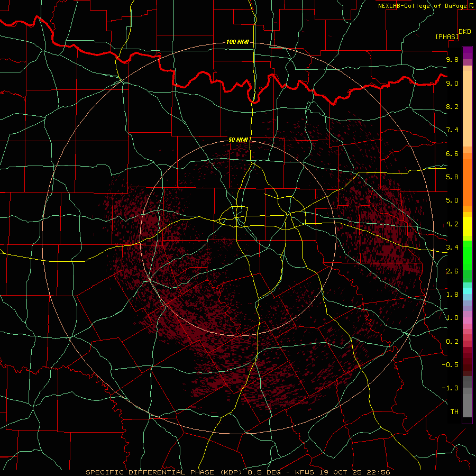Click the 1.0 color scale label

(x=452, y=318)
